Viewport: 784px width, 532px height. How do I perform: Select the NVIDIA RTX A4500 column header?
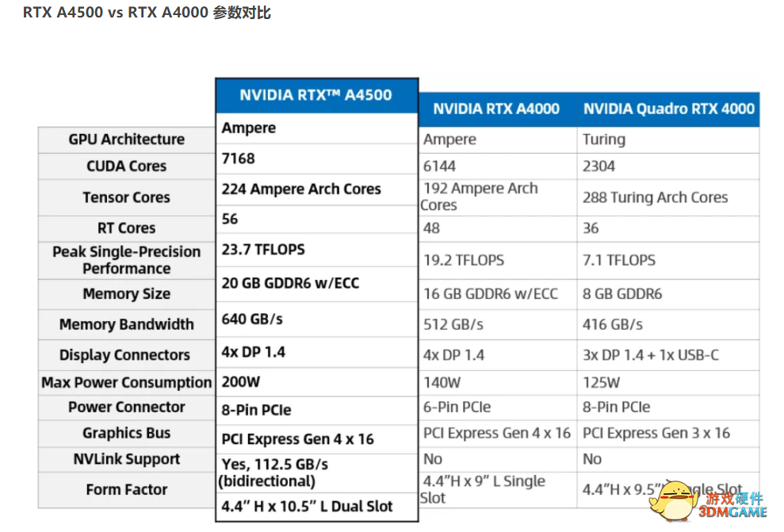click(316, 95)
